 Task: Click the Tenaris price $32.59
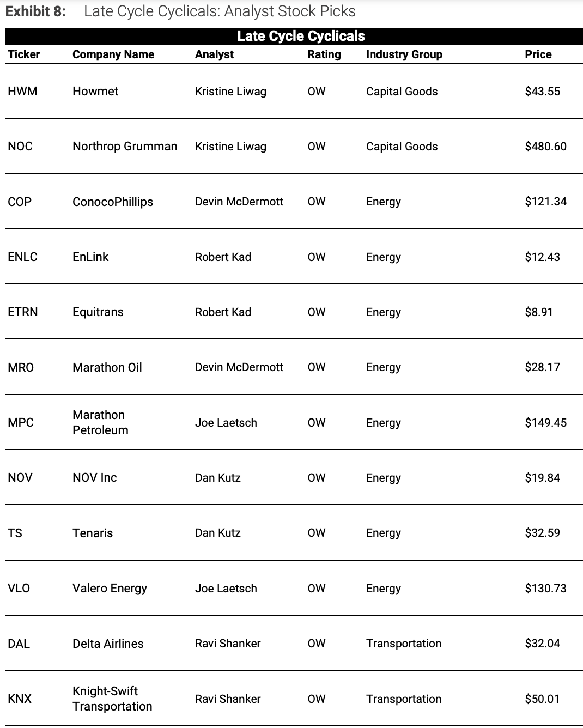[542, 533]
